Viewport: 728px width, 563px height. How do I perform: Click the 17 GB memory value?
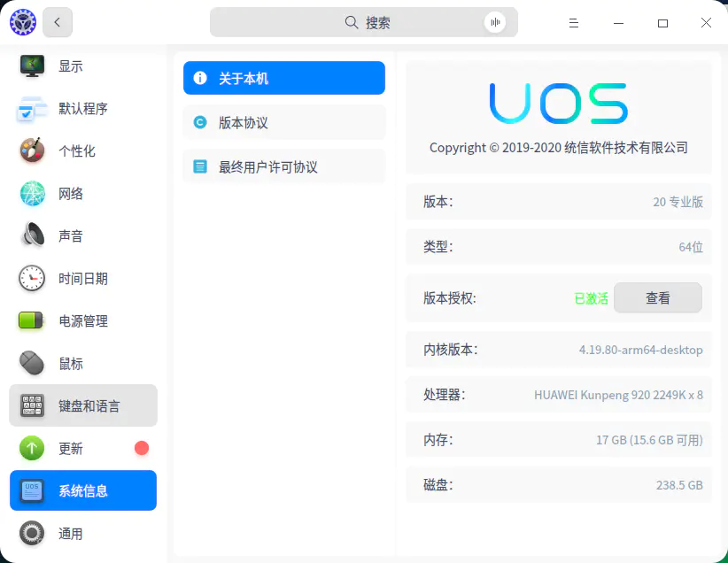[x=649, y=440]
